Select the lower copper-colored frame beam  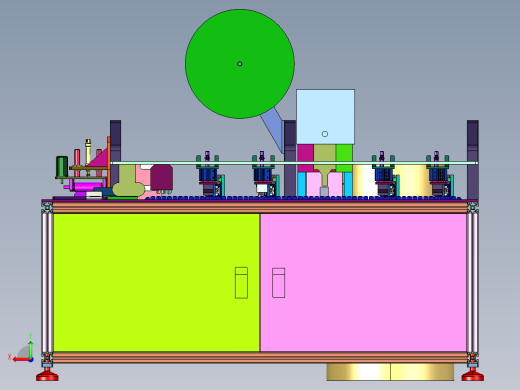point(260,357)
